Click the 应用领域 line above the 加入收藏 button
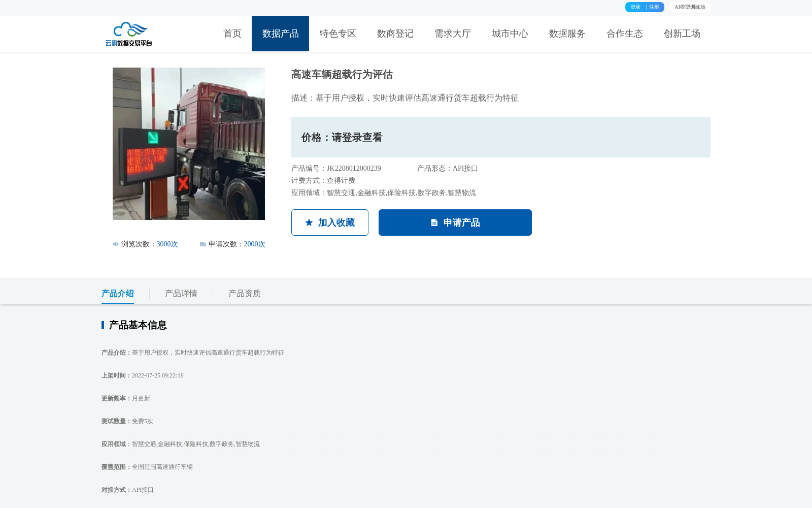This screenshot has height=508, width=812. coord(384,193)
